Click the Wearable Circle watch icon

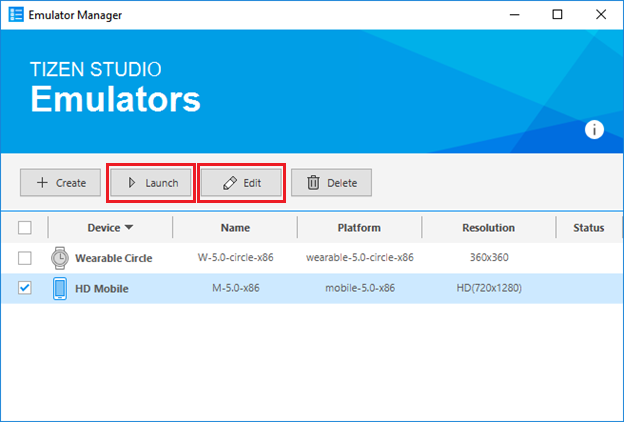pyautogui.click(x=61, y=258)
